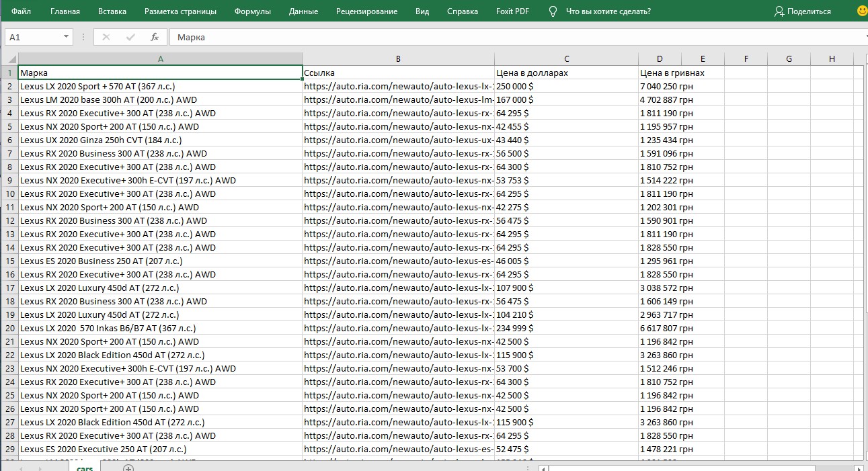The width and height of the screenshot is (868, 471).
Task: Click the confirm entry checkmark icon
Action: point(130,37)
